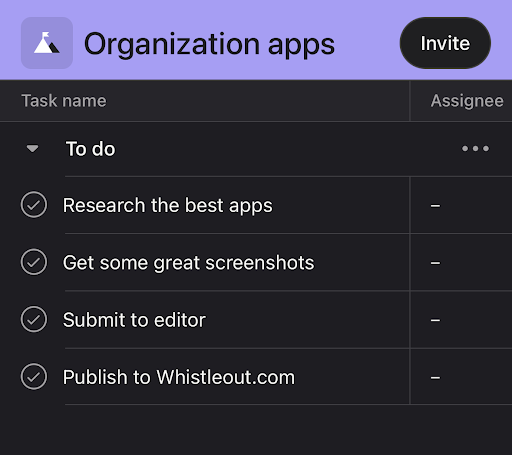Select the 'To do' section heading
512x455 pixels.
pos(91,149)
